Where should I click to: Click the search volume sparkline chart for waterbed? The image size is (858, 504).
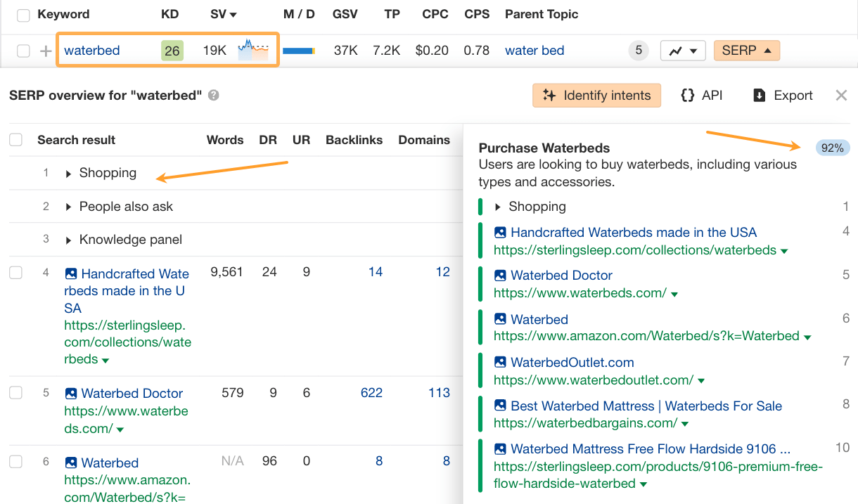tap(253, 50)
